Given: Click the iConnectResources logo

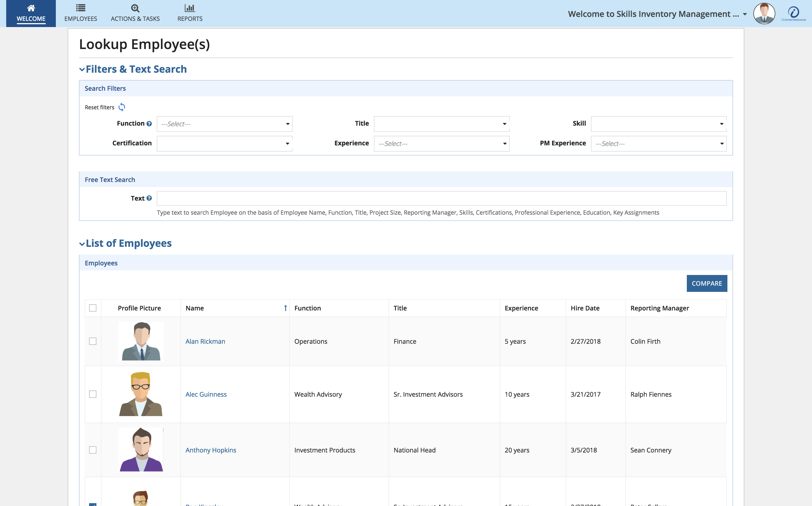Looking at the screenshot, I should coord(794,14).
